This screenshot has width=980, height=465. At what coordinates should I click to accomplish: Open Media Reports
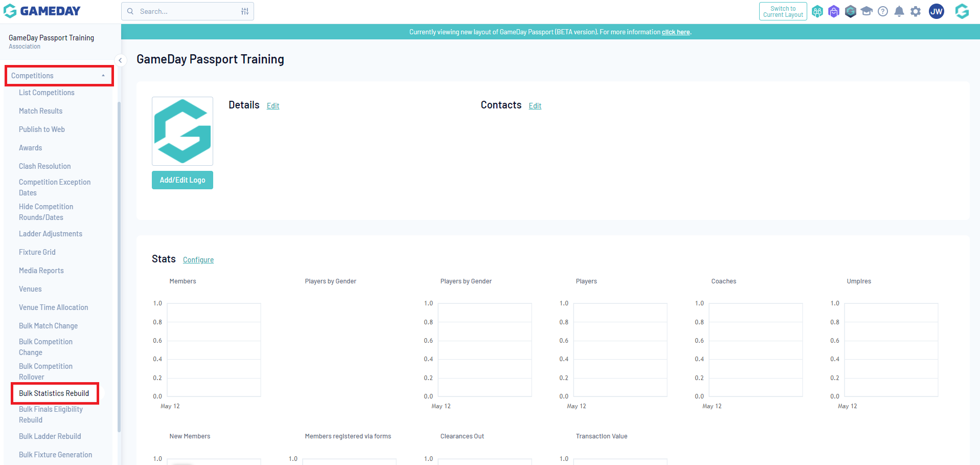click(41, 271)
